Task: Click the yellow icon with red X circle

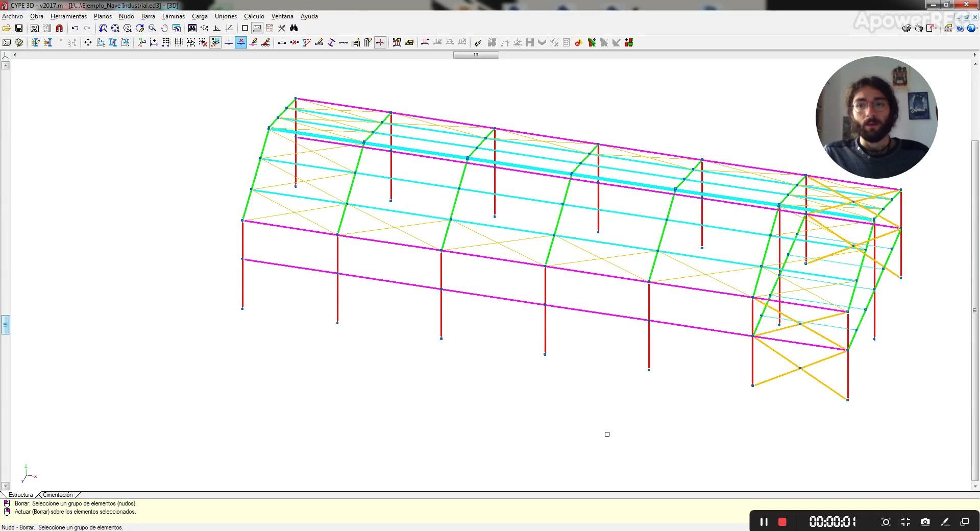Action: [x=579, y=43]
